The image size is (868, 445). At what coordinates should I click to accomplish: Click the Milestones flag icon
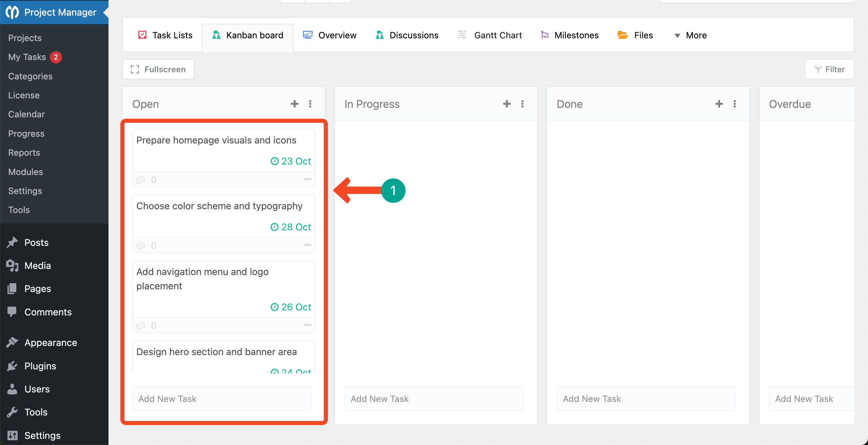coord(545,35)
